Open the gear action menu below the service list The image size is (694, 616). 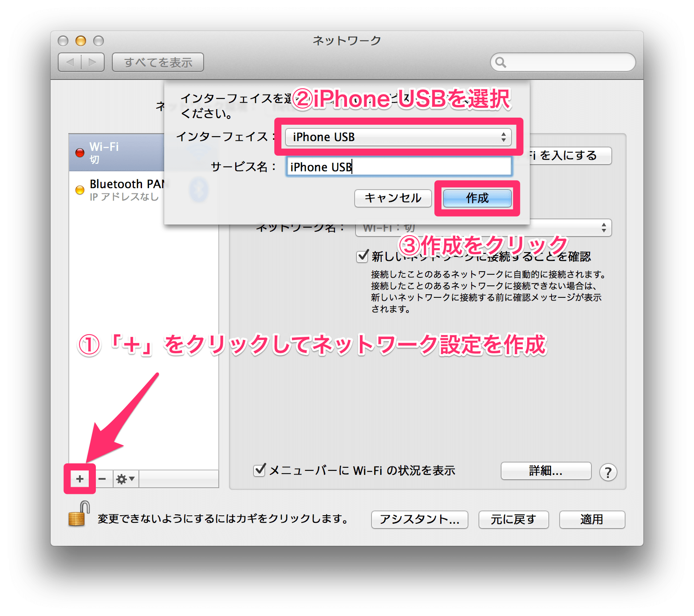126,479
